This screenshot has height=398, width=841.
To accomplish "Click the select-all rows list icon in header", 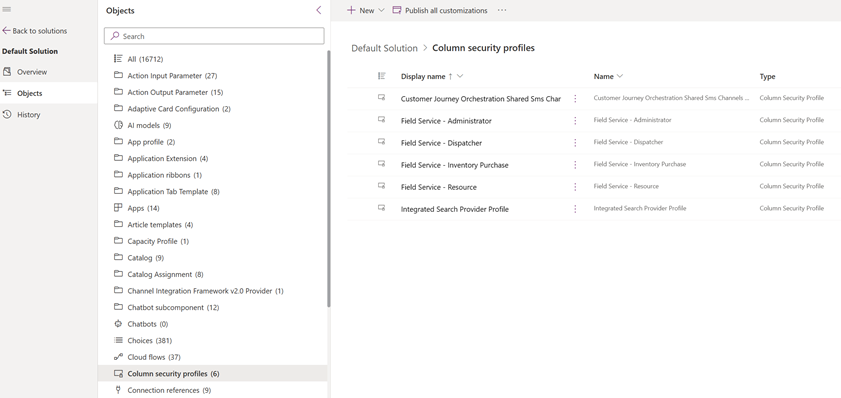I will (382, 76).
